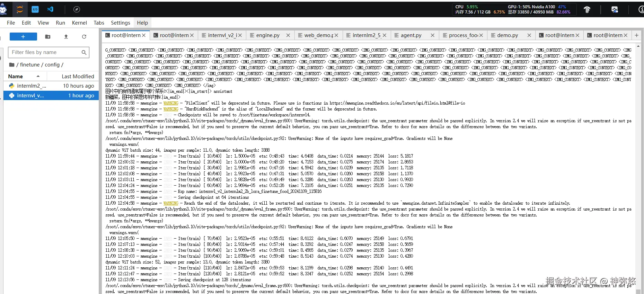Close the active root@intern terminal tab
This screenshot has width=644, height=294.
pos(144,35)
